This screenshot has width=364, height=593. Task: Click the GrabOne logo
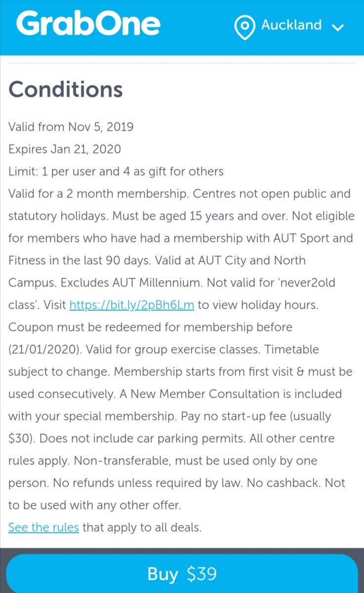coord(89,24)
